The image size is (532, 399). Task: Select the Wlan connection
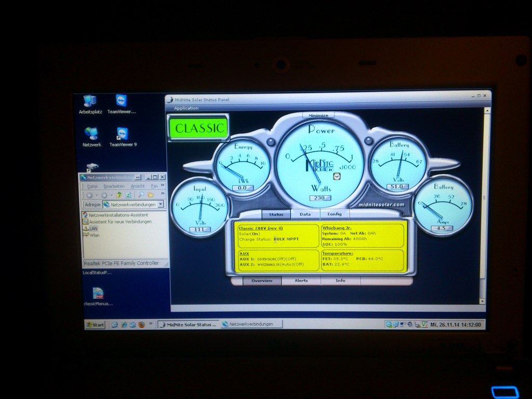pyautogui.click(x=91, y=235)
